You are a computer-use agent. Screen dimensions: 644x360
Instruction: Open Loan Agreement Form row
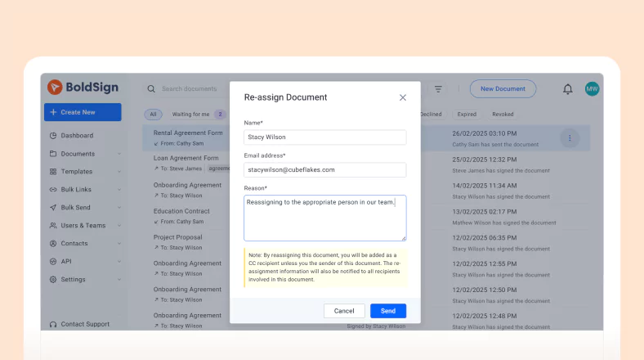point(186,158)
